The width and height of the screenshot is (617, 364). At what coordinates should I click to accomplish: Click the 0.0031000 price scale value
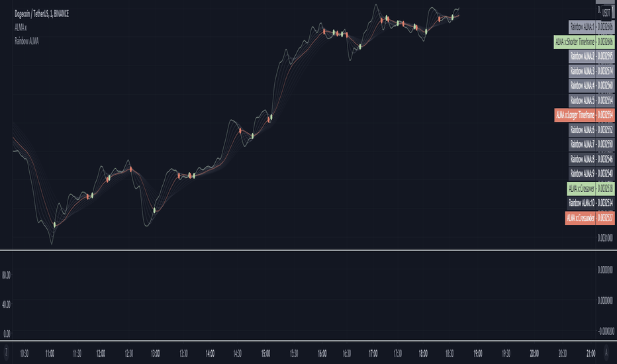(605, 238)
